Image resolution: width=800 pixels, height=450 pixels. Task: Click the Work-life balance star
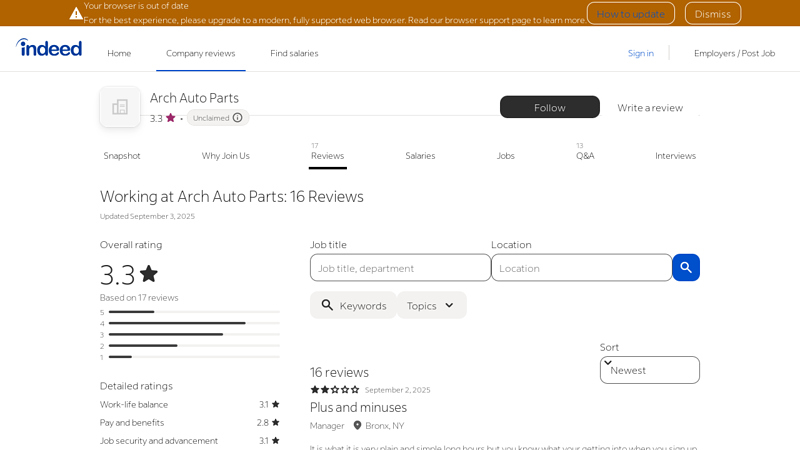[276, 404]
